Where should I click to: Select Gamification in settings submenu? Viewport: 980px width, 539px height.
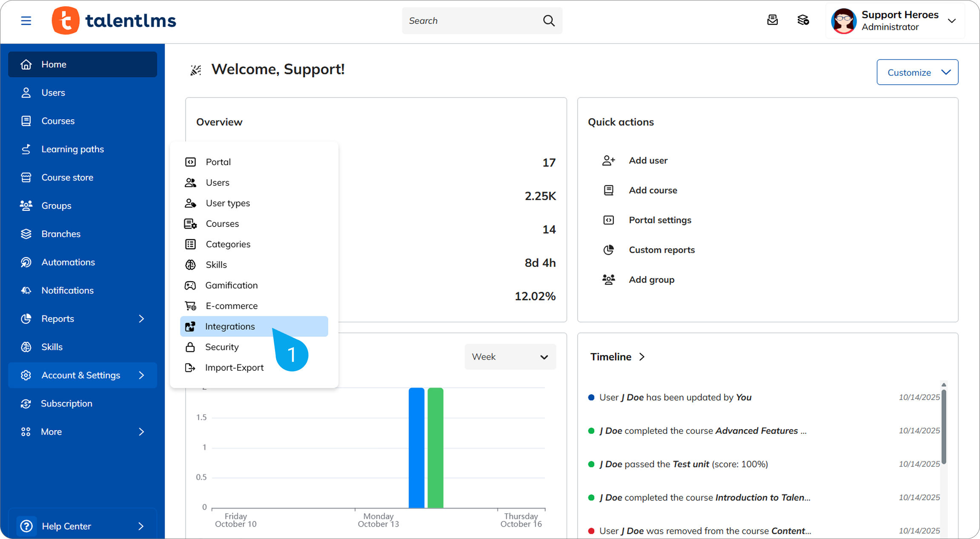click(x=231, y=285)
